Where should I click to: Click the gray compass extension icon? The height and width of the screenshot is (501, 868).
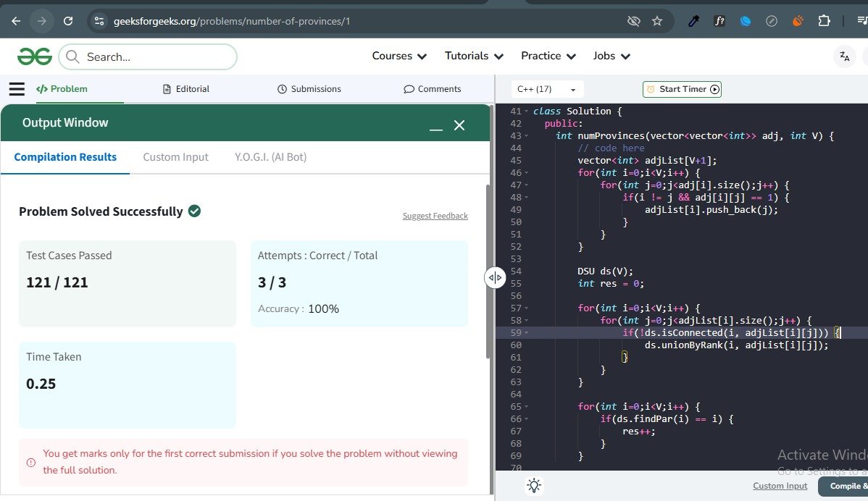[771, 21]
